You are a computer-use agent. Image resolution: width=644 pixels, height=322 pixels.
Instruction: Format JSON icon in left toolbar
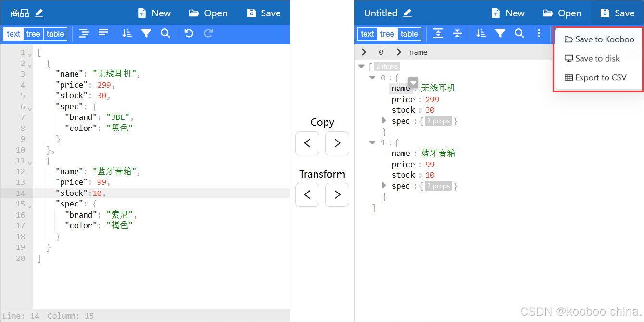84,33
